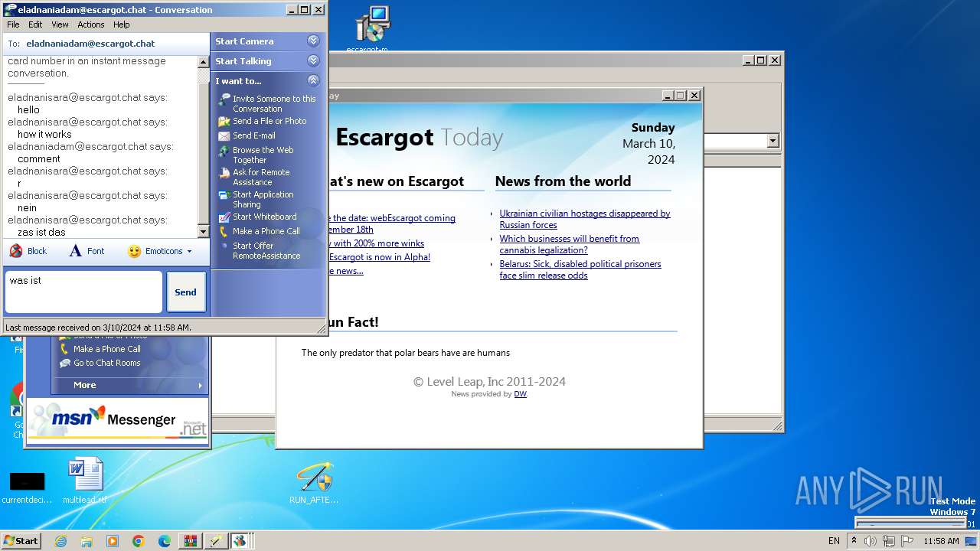Open the DW news provider link
This screenshot has width=980, height=551.
(x=520, y=394)
